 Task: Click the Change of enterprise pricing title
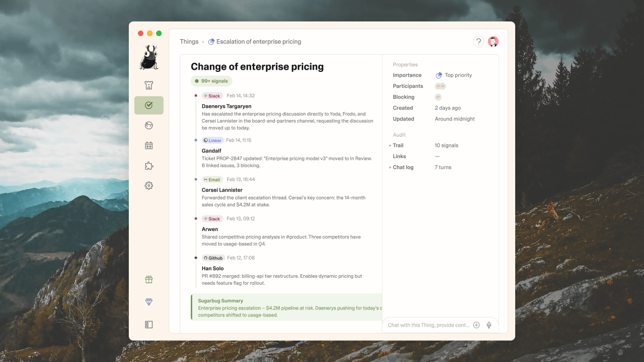pos(257,67)
